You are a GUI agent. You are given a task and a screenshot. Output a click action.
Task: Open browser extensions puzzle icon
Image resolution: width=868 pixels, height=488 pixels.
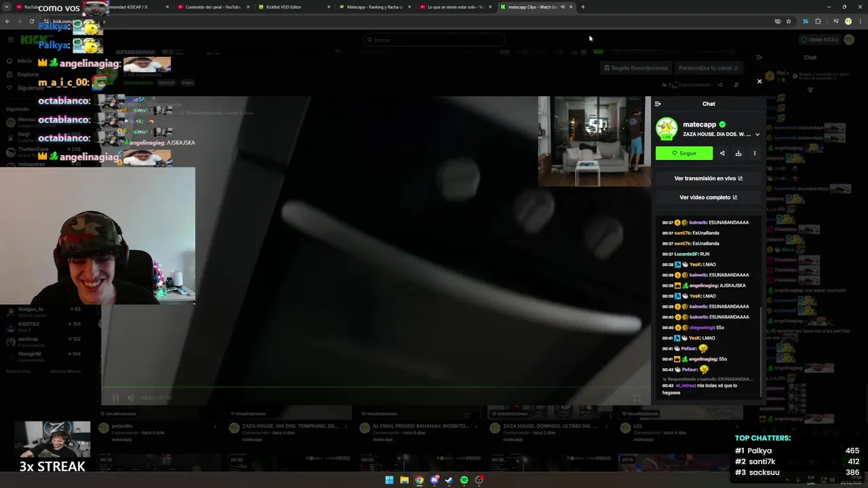click(x=818, y=22)
